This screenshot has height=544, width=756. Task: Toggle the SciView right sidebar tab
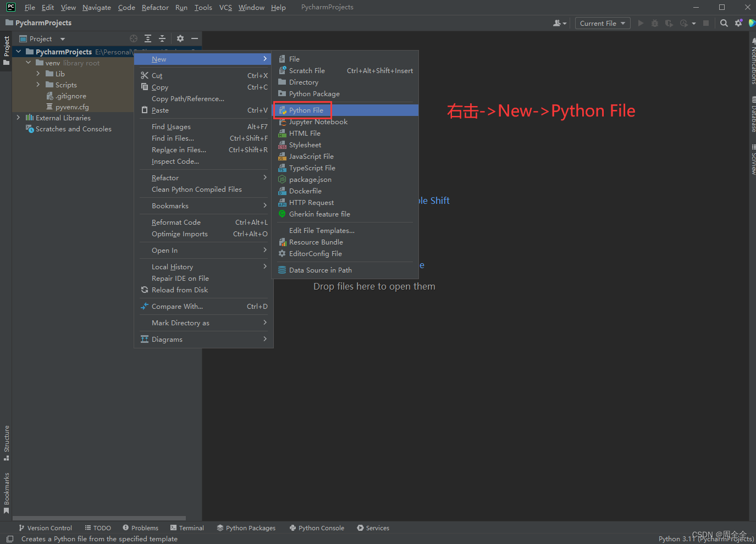pos(753,160)
